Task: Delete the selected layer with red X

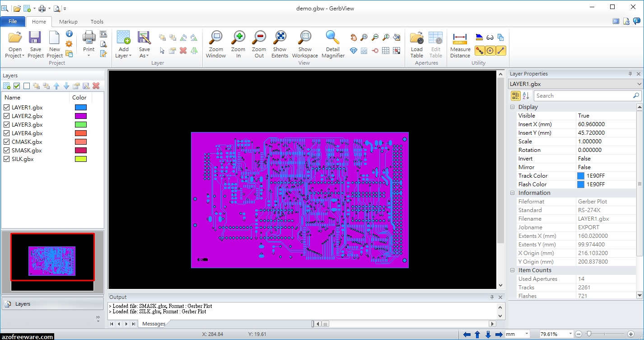Action: (x=96, y=85)
